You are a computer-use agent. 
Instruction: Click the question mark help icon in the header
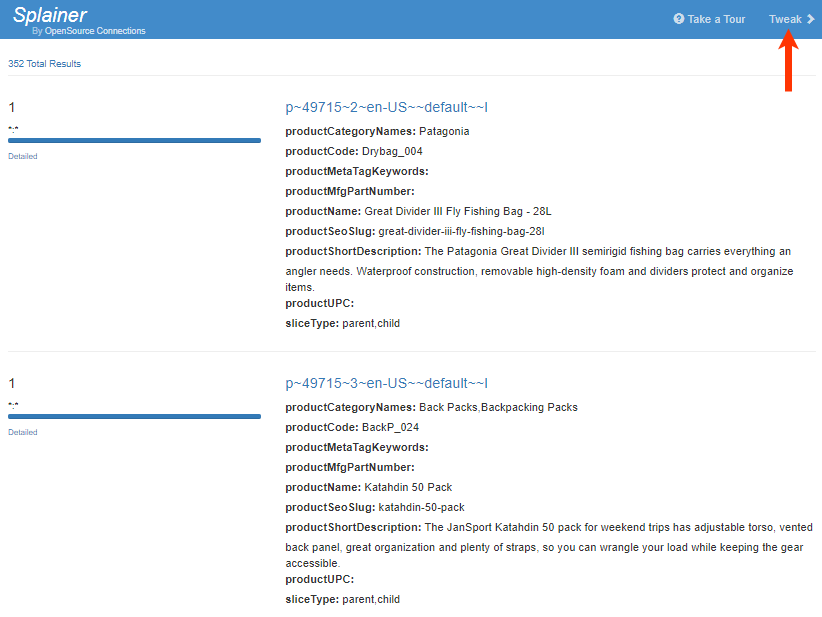click(x=678, y=18)
